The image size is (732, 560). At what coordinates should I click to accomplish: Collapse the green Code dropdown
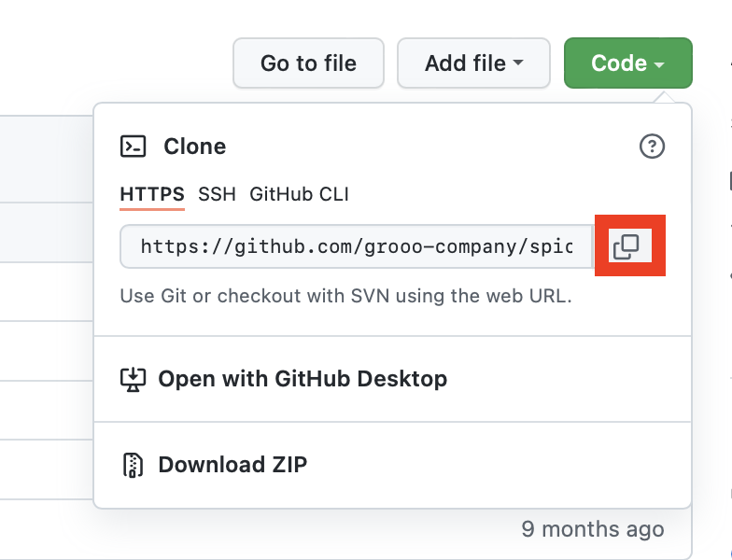click(x=627, y=63)
